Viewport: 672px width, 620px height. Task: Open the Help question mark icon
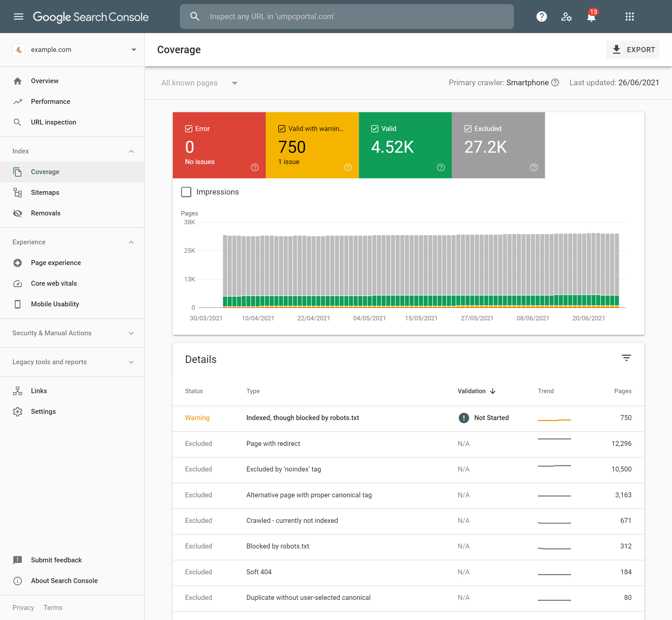point(541,17)
